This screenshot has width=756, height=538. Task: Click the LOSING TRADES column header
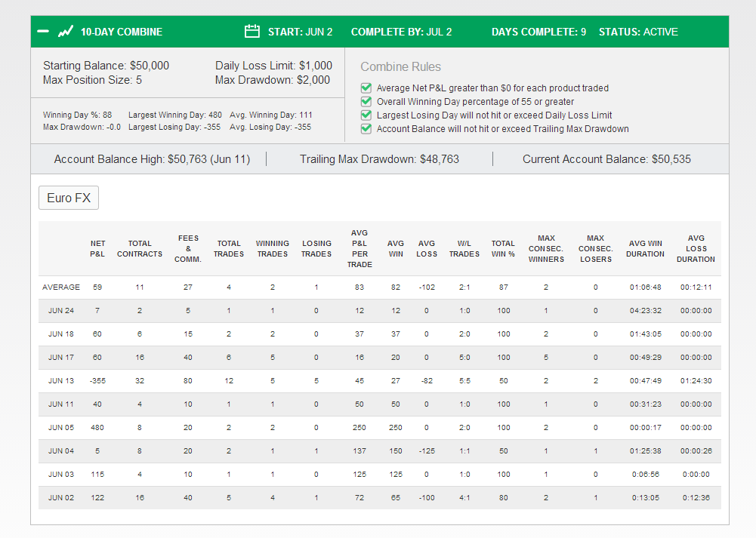pyautogui.click(x=316, y=248)
